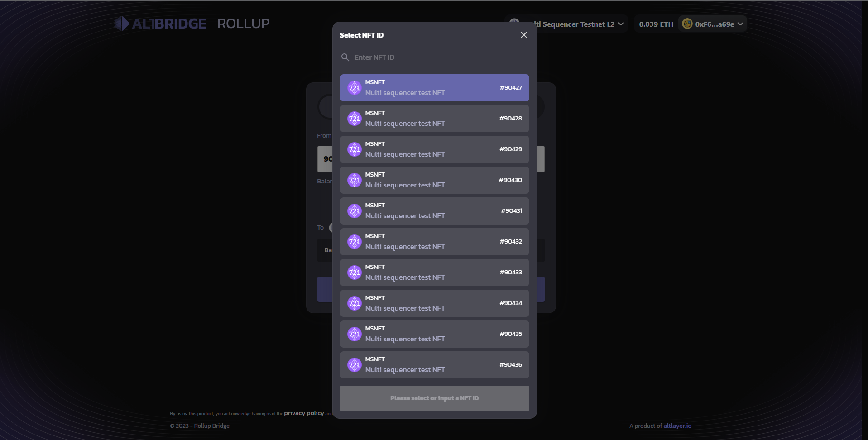Screen dimensions: 868x440
Task: Click the AltBridge Rollup logo
Action: [192, 24]
